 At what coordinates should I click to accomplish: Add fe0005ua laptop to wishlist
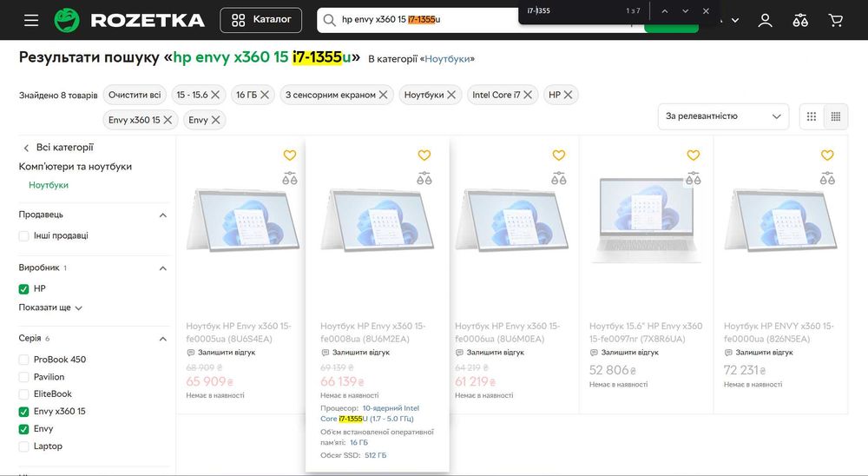(x=290, y=155)
